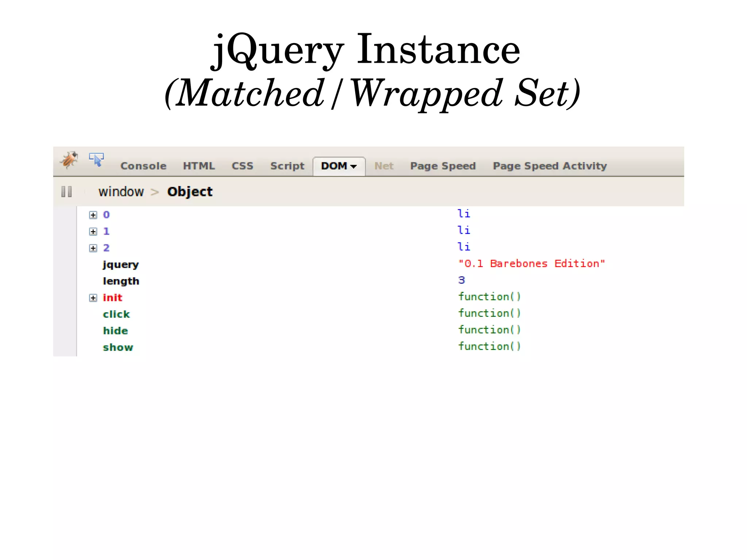This screenshot has height=560, width=747.
Task: Switch to the Console tab
Action: (x=143, y=166)
